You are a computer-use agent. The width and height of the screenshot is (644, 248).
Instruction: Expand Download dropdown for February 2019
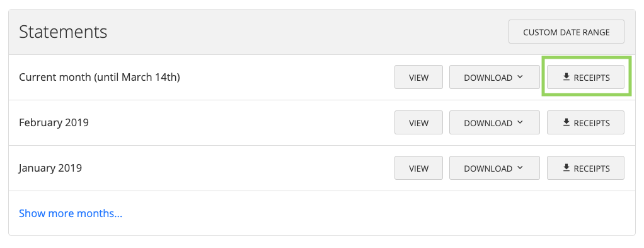coord(494,122)
